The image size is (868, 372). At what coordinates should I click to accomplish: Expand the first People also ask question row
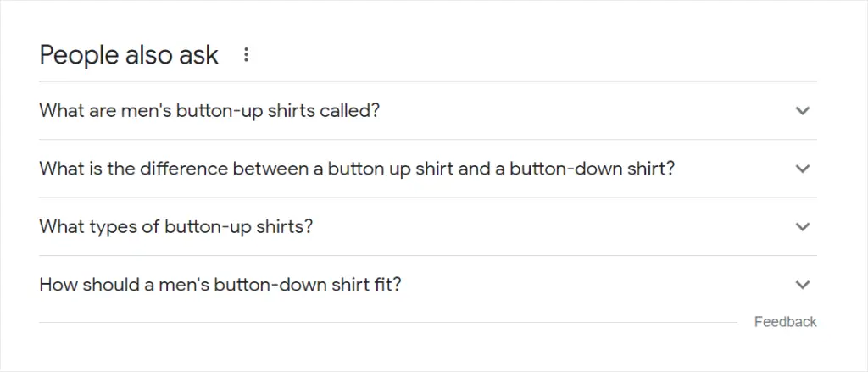click(x=424, y=111)
